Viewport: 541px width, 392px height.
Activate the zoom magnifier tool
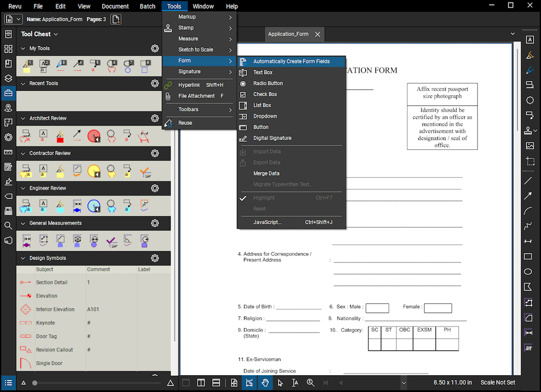[311, 382]
